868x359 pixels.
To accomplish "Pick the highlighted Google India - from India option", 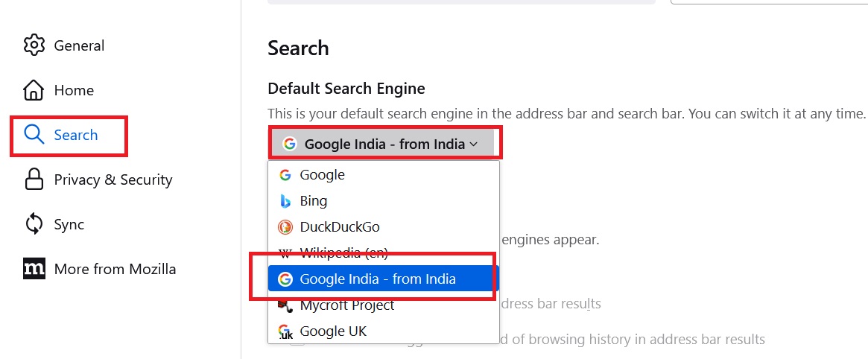I will point(377,279).
